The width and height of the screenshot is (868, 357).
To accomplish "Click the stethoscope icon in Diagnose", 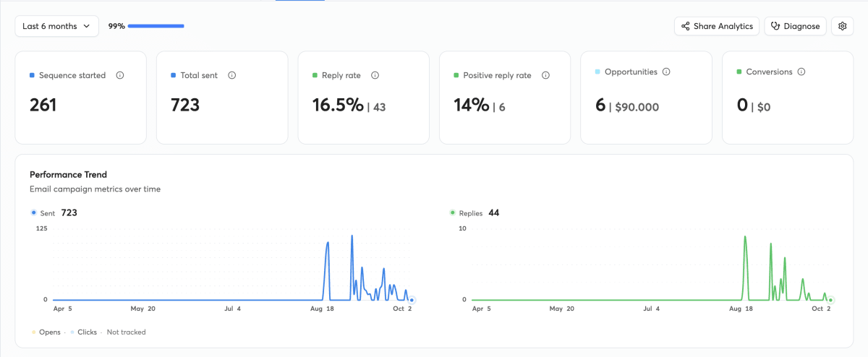I will [775, 26].
